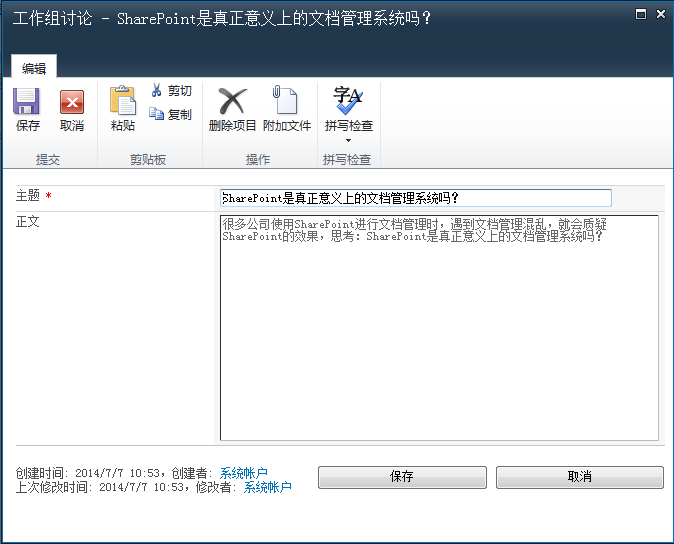
Task: Maximize the dialog window
Action: [641, 14]
